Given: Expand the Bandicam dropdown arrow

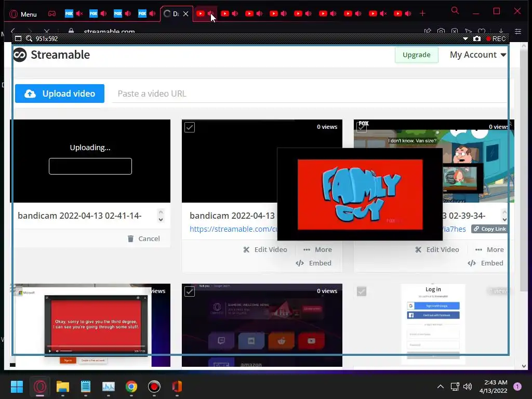Looking at the screenshot, I should pyautogui.click(x=465, y=38).
